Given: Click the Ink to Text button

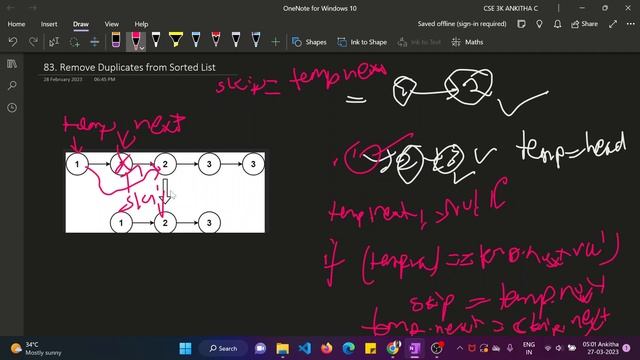Looking at the screenshot, I should click(x=419, y=42).
